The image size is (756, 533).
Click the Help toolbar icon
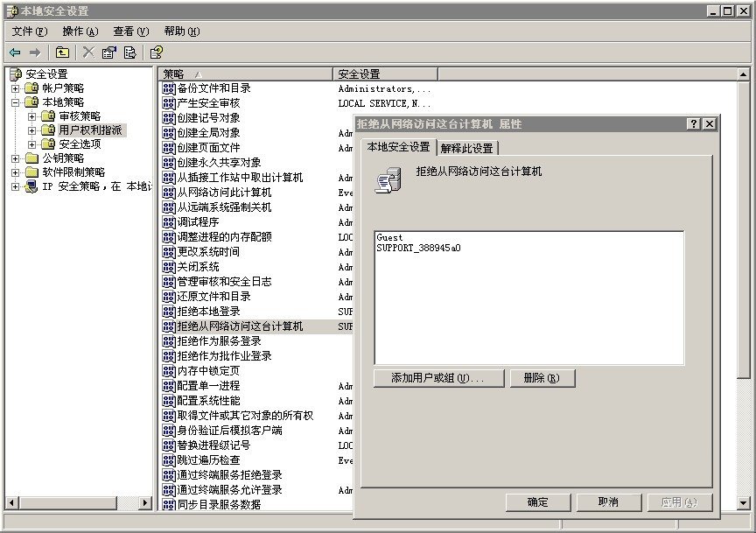point(157,52)
